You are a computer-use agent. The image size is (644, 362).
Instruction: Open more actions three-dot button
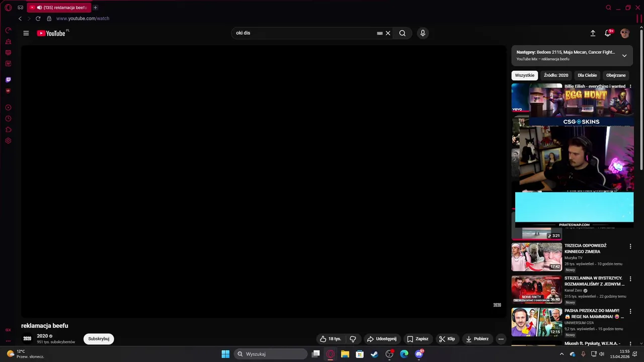point(501,339)
